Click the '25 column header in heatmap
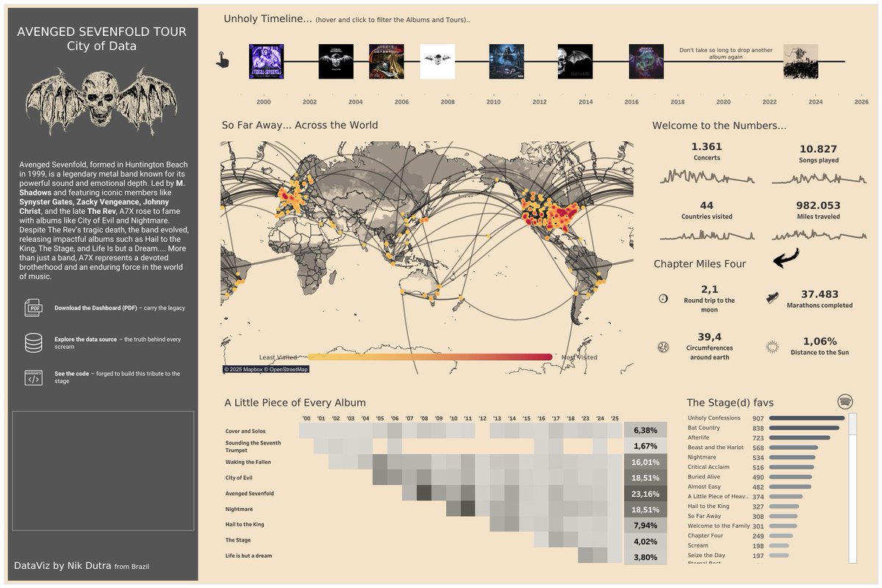 pos(615,418)
